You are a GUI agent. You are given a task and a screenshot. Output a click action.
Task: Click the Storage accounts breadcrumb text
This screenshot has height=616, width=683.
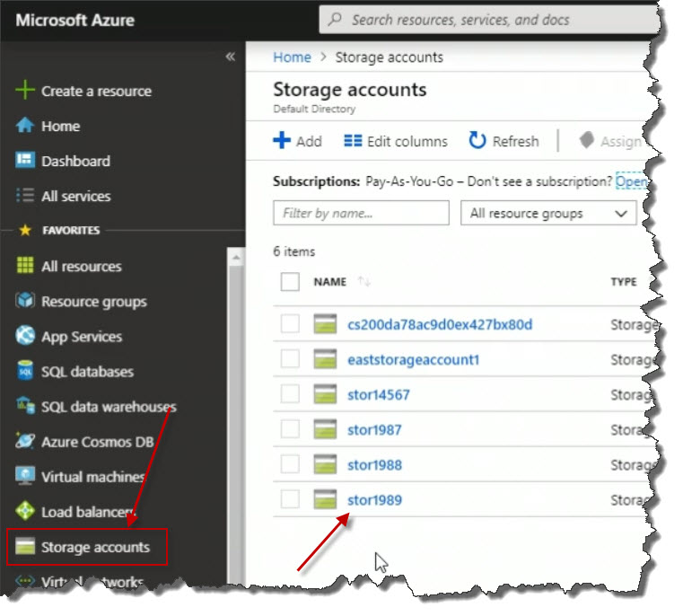(389, 57)
